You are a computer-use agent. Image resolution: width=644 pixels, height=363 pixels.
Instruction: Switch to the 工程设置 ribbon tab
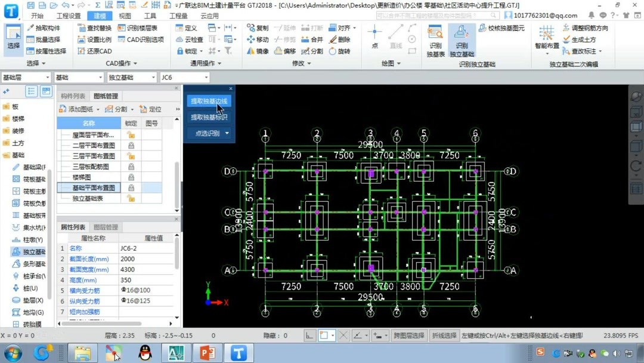tap(67, 16)
